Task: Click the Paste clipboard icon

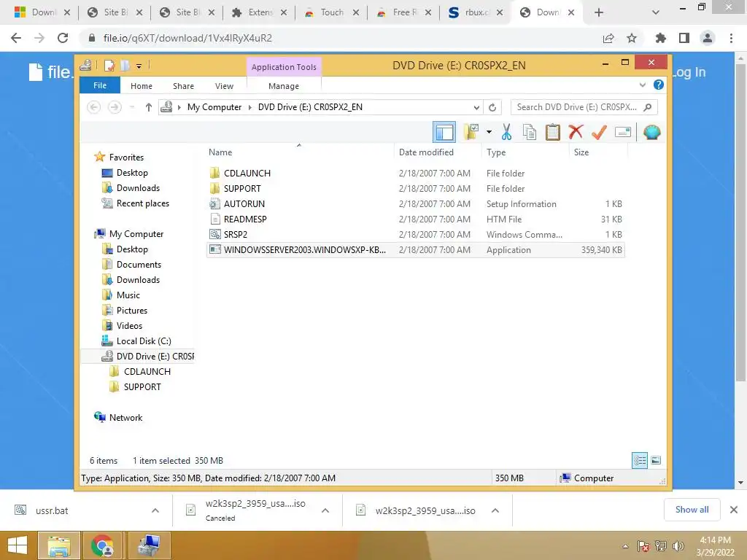Action: pyautogui.click(x=553, y=132)
